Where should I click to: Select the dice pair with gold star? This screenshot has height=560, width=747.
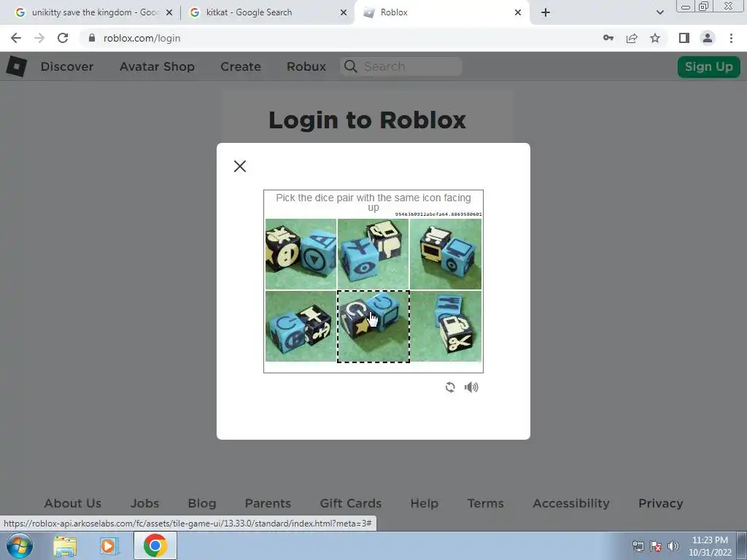coord(373,326)
